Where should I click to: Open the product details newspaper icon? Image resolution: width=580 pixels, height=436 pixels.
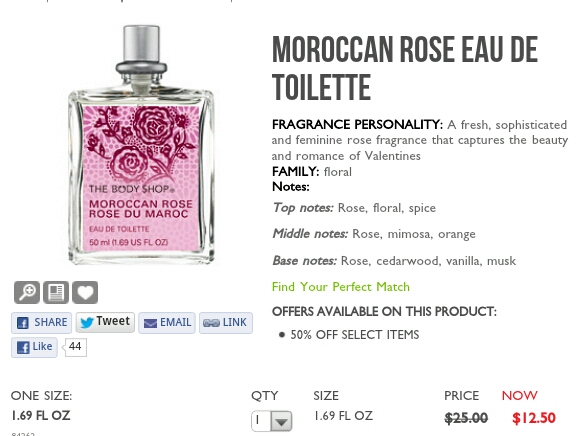(x=56, y=292)
